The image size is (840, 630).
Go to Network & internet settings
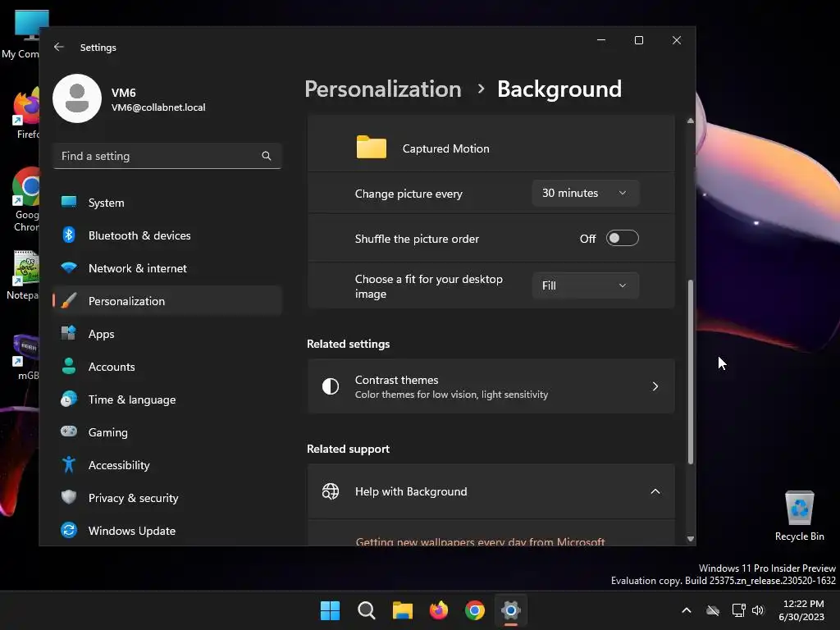click(167, 268)
